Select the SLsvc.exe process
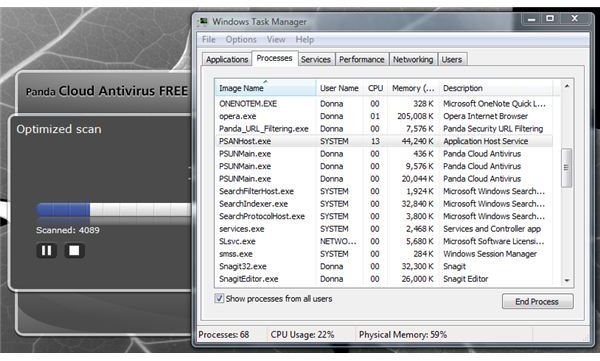This screenshot has height=361, width=600. (384, 242)
